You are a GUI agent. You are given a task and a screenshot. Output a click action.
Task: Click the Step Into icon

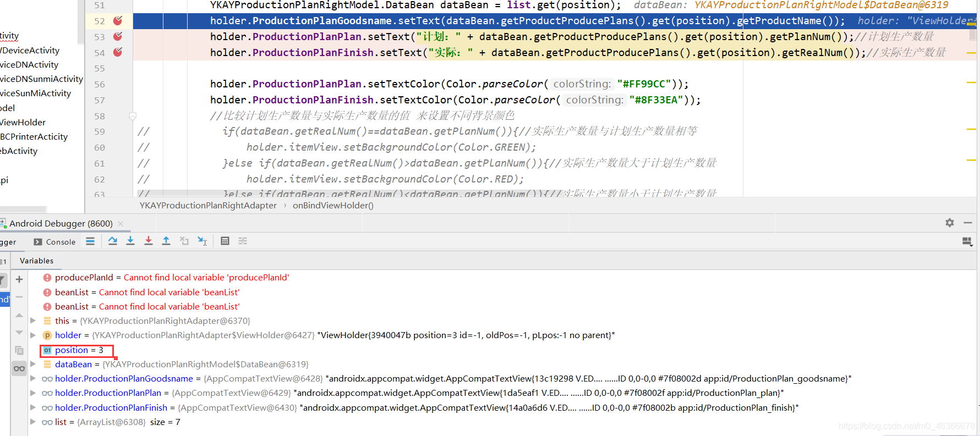coord(130,241)
